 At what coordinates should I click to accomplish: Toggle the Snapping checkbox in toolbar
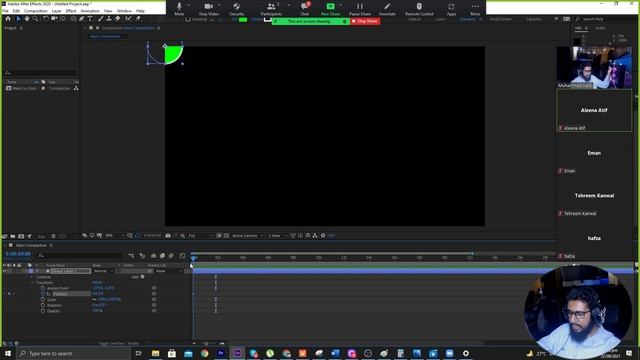(189, 19)
